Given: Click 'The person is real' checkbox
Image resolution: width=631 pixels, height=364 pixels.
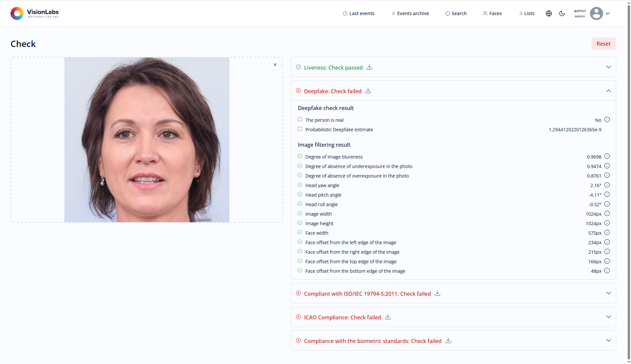Looking at the screenshot, I should [300, 120].
